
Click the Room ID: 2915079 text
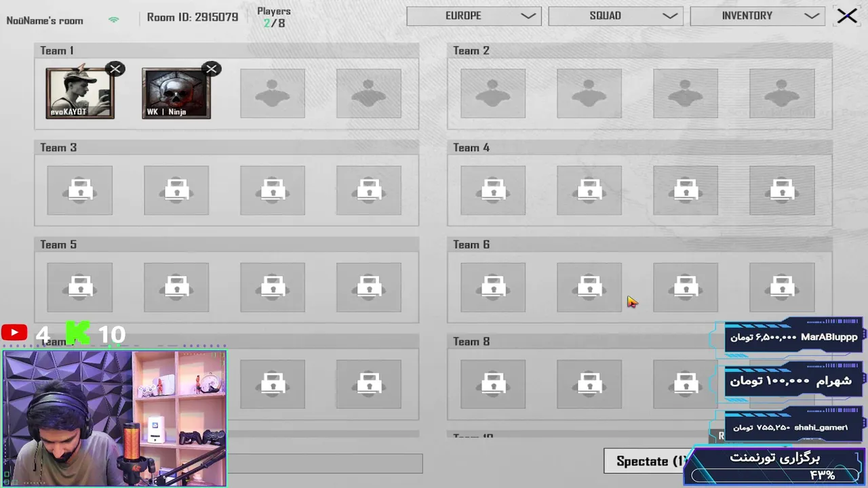(193, 17)
